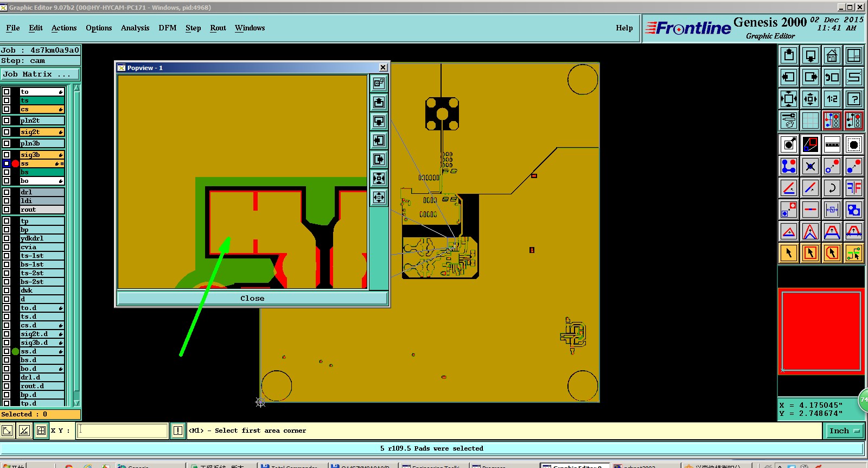
Task: Open the wrench and palette settings icon
Action: point(789,121)
